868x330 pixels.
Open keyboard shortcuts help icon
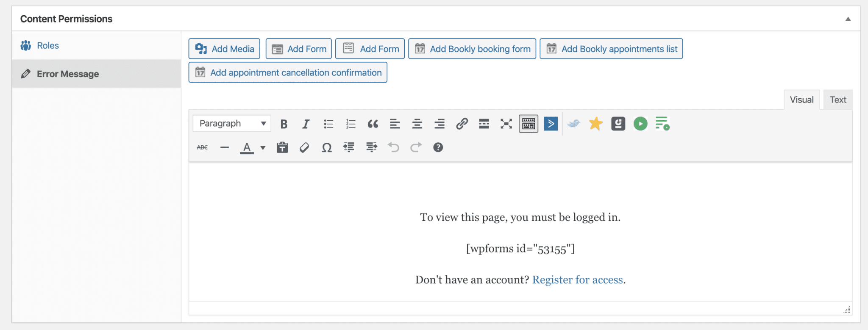pos(438,147)
